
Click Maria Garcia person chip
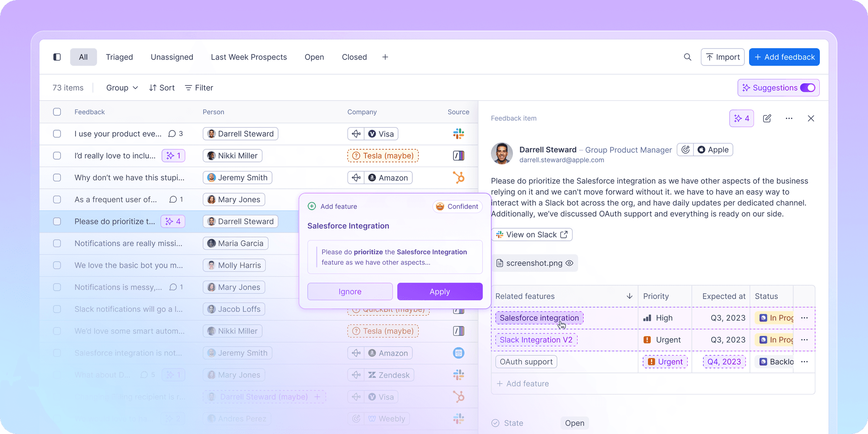click(x=236, y=243)
